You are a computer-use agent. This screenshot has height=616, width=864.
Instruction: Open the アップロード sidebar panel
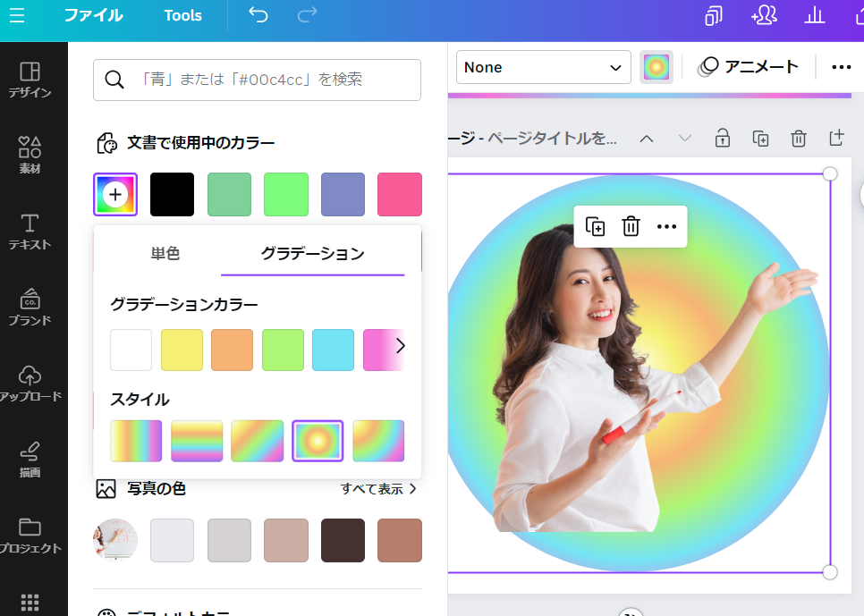pyautogui.click(x=30, y=384)
